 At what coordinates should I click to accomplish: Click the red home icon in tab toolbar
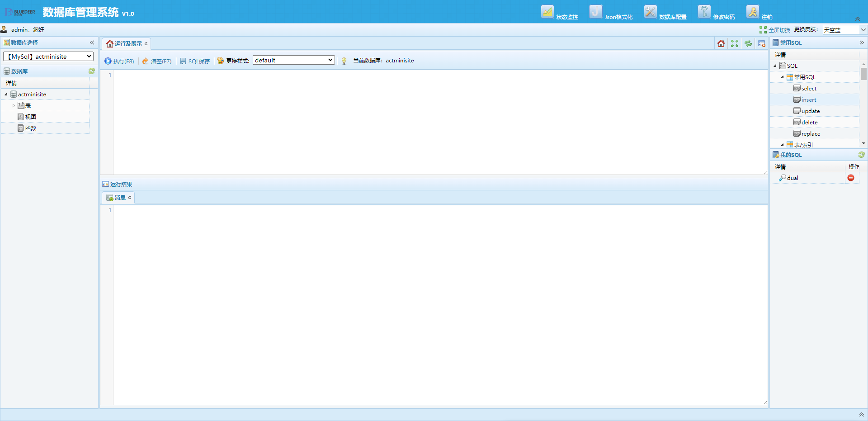tap(721, 44)
